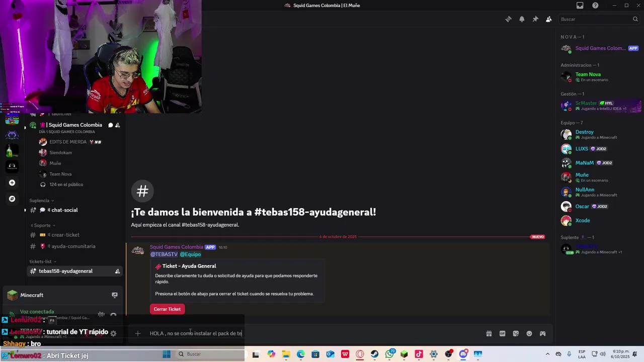This screenshot has width=644, height=362.
Task: Click the add server plus icon
Action: pyautogui.click(x=12, y=183)
